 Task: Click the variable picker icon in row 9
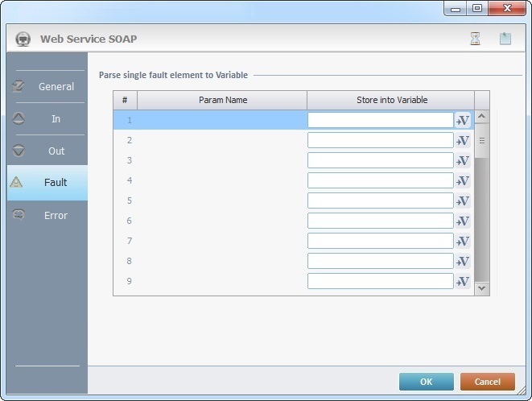[463, 282]
